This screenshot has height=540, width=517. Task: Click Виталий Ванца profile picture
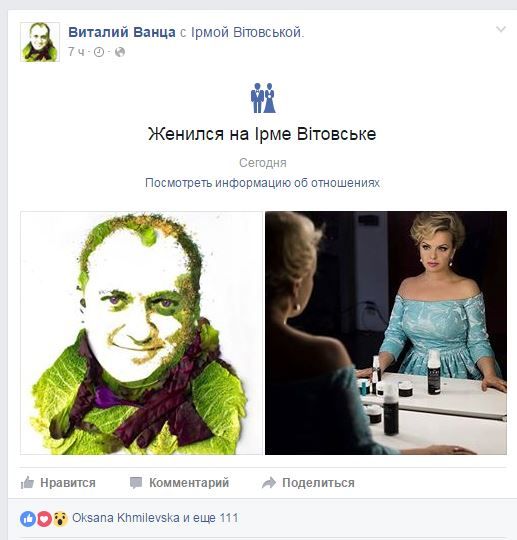click(40, 42)
